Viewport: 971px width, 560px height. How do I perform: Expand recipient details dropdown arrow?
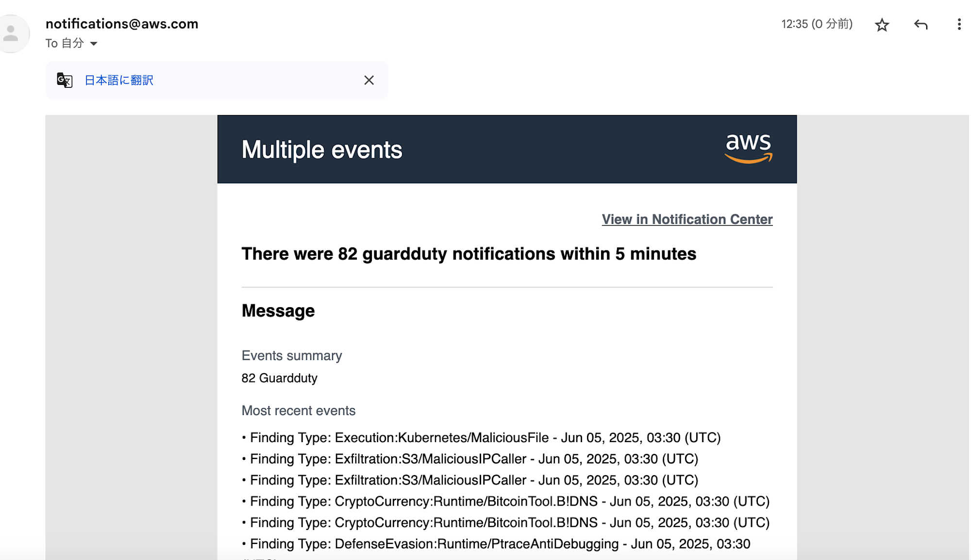[x=94, y=44]
